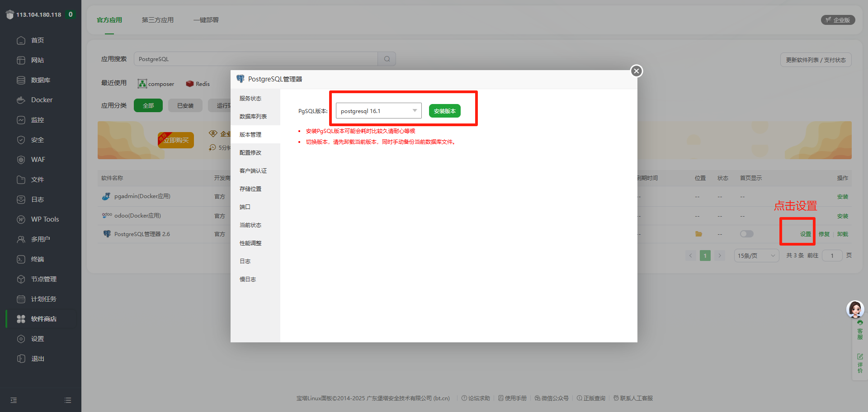Open 性能调整 in manager side menu
868x412 pixels.
[250, 243]
